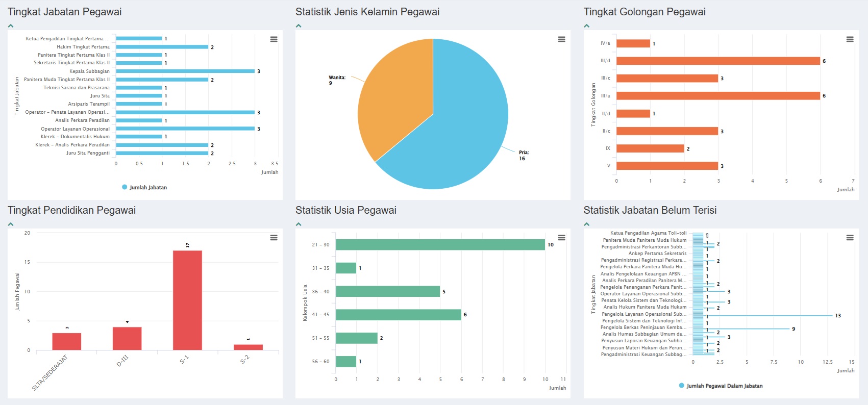
Task: Open the Statistik Usia Pegawai chart menu
Action: [561, 238]
